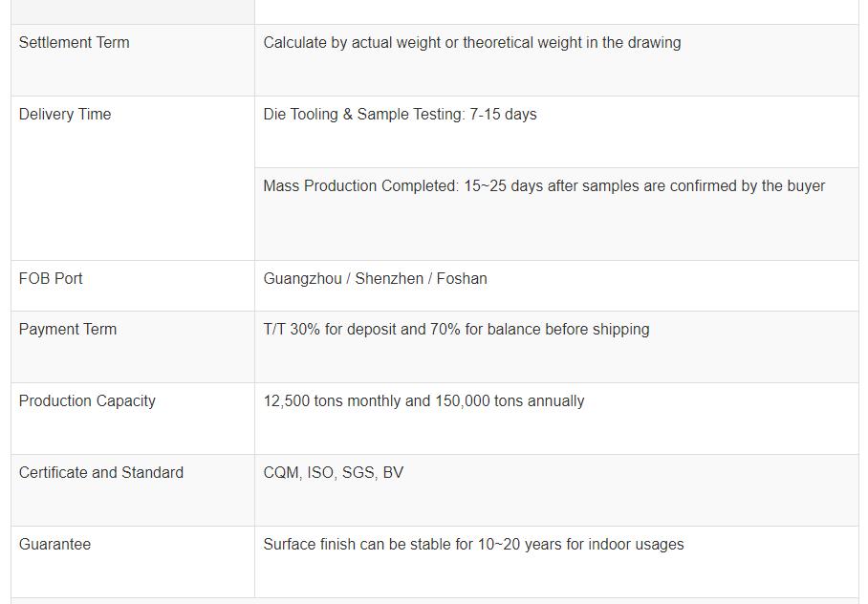Click the word Foshan in port list
Screen dimensions: 868x604
coord(462,279)
